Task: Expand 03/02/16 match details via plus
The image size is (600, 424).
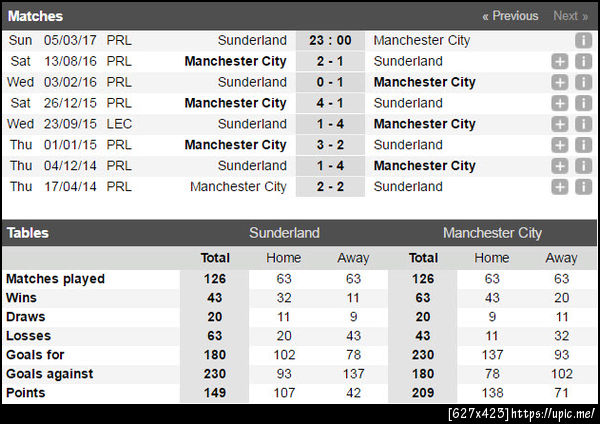Action: [560, 83]
